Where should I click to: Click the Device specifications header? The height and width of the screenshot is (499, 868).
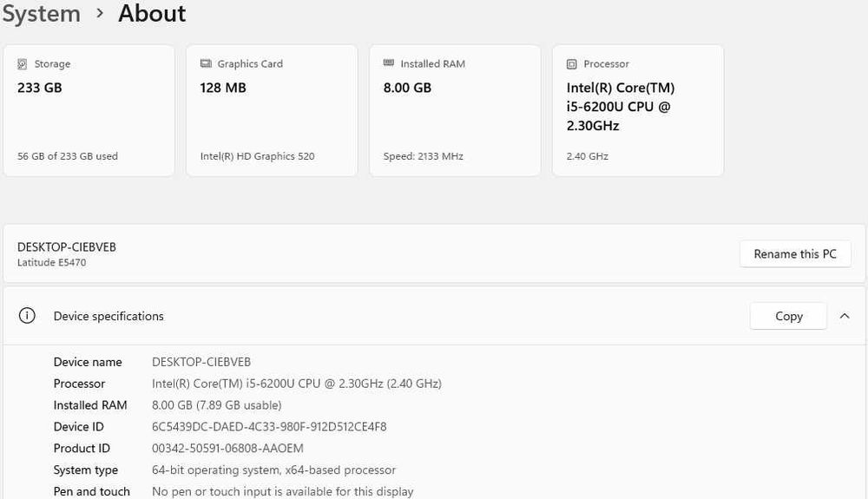tap(108, 316)
